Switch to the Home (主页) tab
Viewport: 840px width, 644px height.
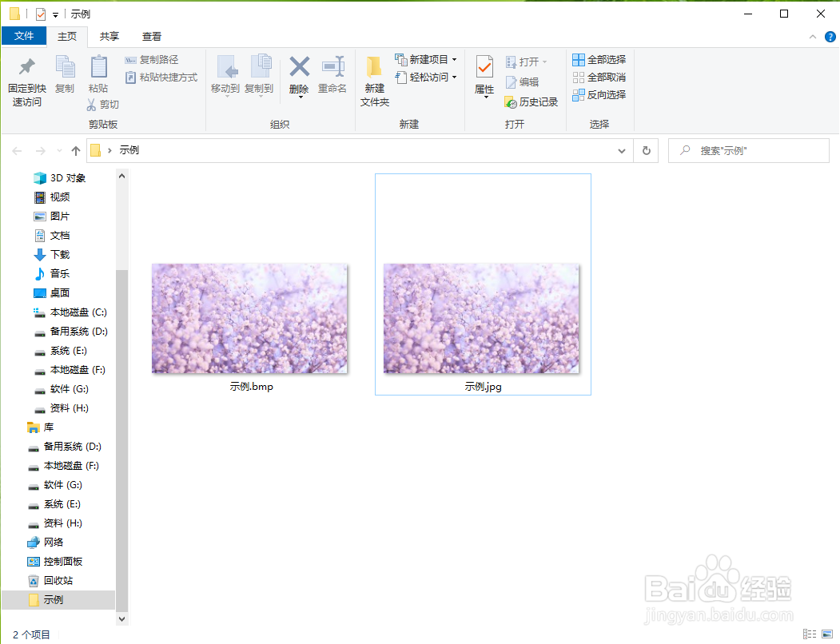[67, 37]
